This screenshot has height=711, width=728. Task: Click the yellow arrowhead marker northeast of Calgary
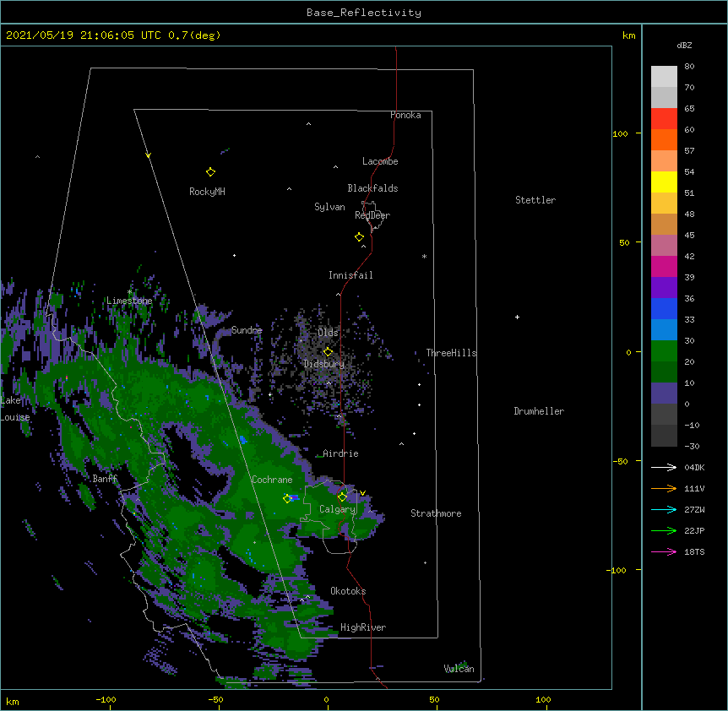click(x=362, y=493)
